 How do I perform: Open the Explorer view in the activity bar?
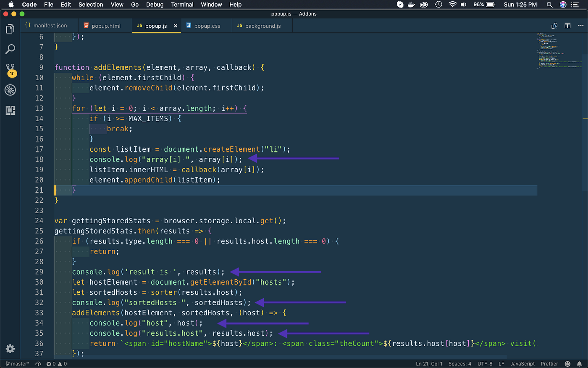(x=10, y=29)
